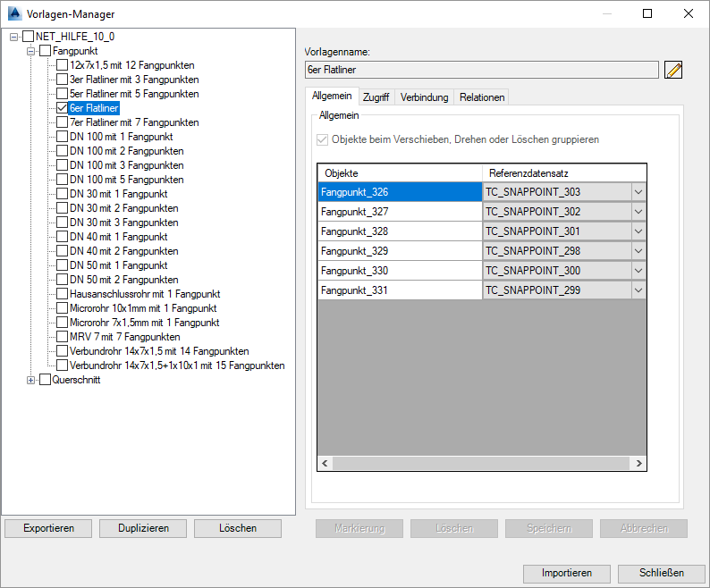Select the Fangpunkt_327 row
The width and height of the screenshot is (710, 588).
(x=401, y=212)
